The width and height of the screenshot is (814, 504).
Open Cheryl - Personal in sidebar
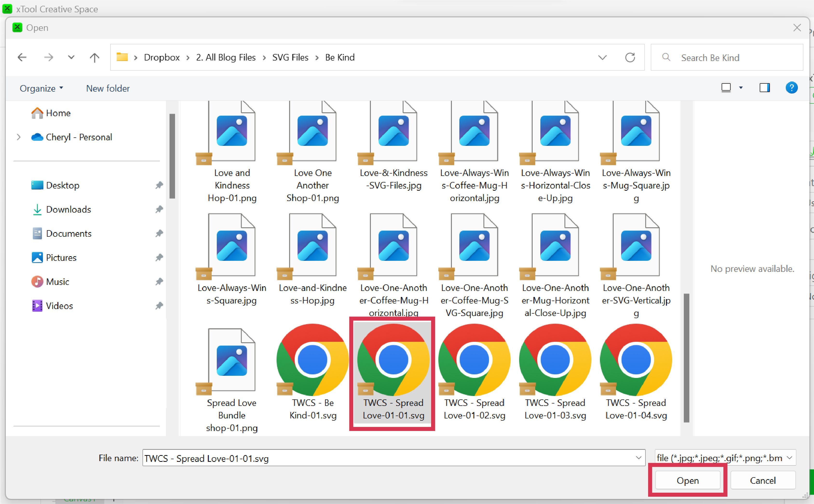coord(71,137)
